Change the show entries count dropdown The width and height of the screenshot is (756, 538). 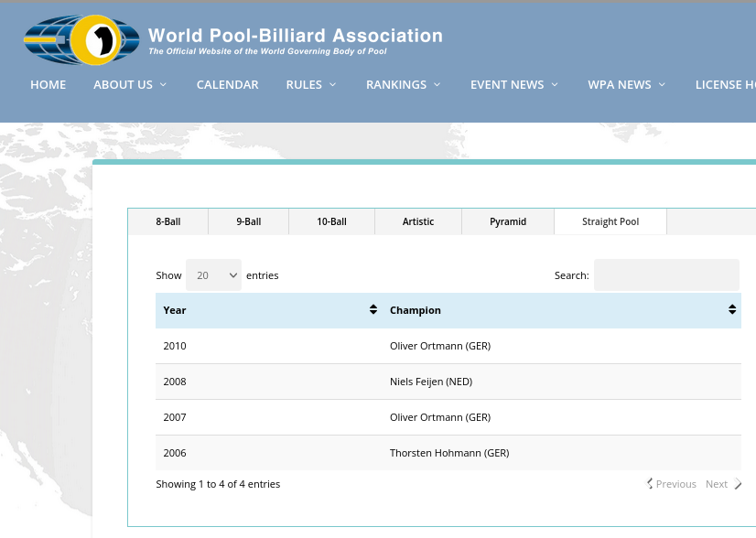213,275
